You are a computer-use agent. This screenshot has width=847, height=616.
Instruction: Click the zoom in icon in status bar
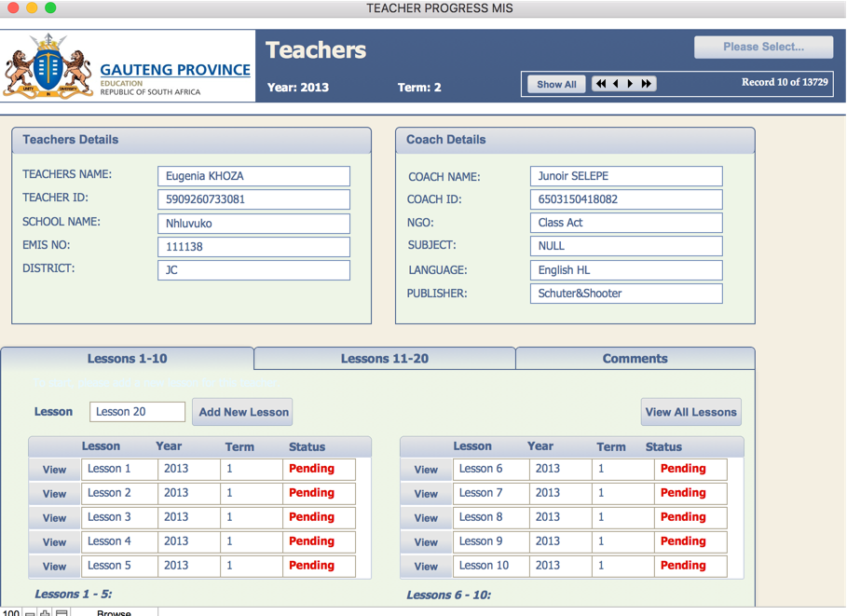tap(45, 612)
